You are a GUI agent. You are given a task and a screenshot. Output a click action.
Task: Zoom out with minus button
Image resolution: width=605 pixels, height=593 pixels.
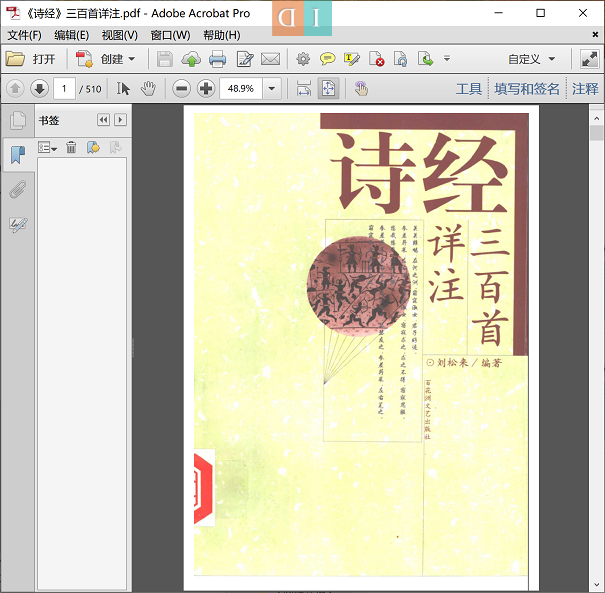pos(181,89)
